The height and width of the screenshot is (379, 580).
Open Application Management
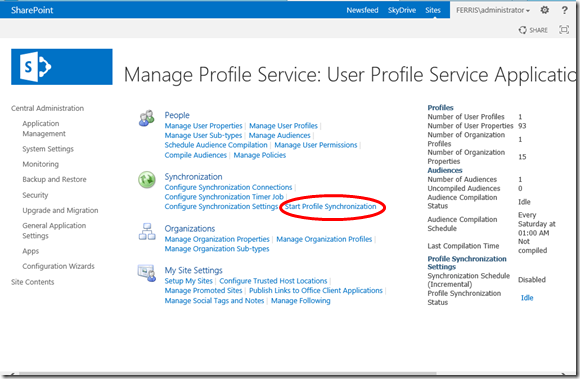[x=44, y=128]
